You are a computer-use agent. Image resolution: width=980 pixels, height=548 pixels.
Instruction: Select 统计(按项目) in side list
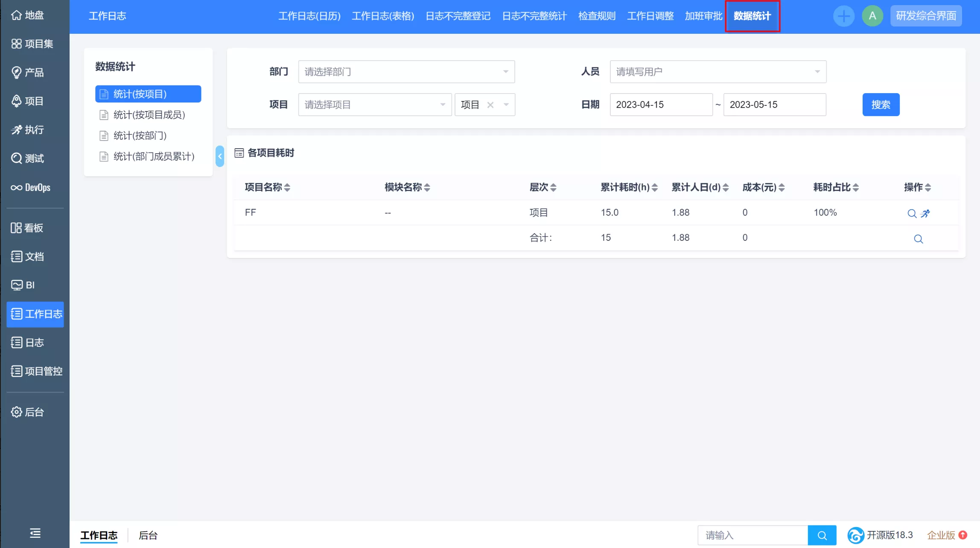148,94
